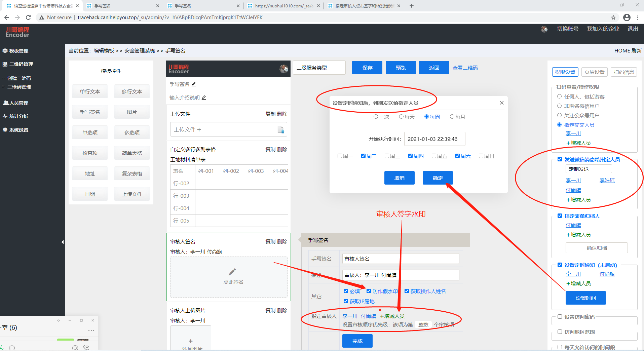Uncheck 防作假水印 in the 其它 options
644x351 pixels.
pyautogui.click(x=369, y=291)
